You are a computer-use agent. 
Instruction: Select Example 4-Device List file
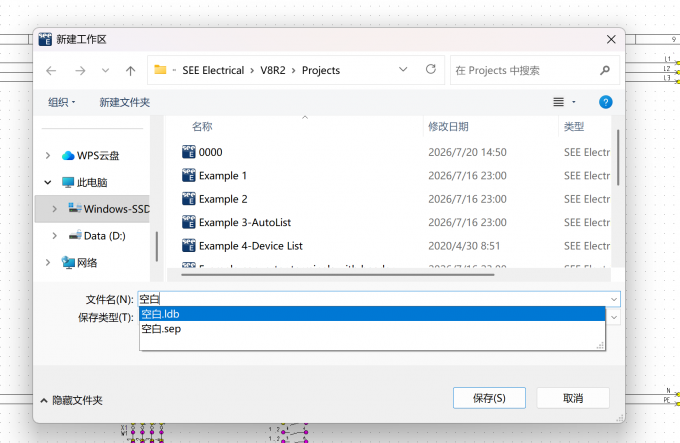250,246
